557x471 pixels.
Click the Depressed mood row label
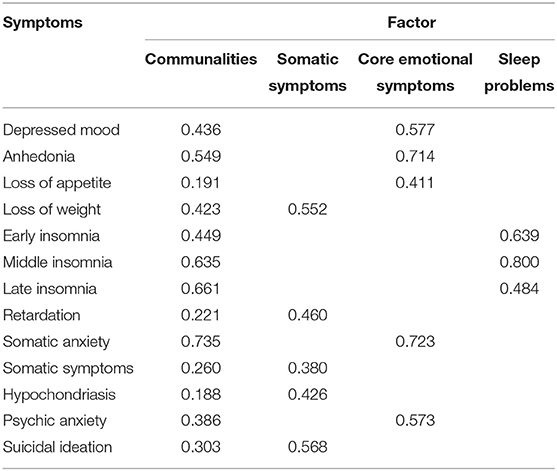coord(61,130)
